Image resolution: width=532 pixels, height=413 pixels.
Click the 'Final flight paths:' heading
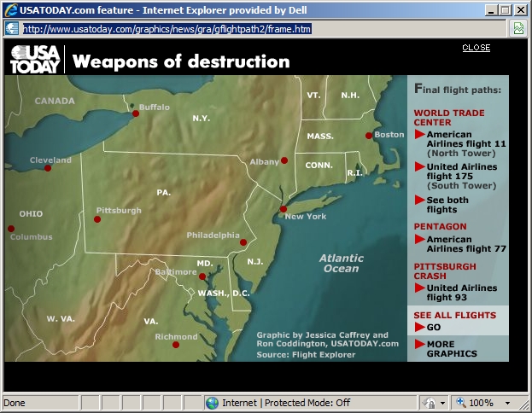pyautogui.click(x=458, y=90)
